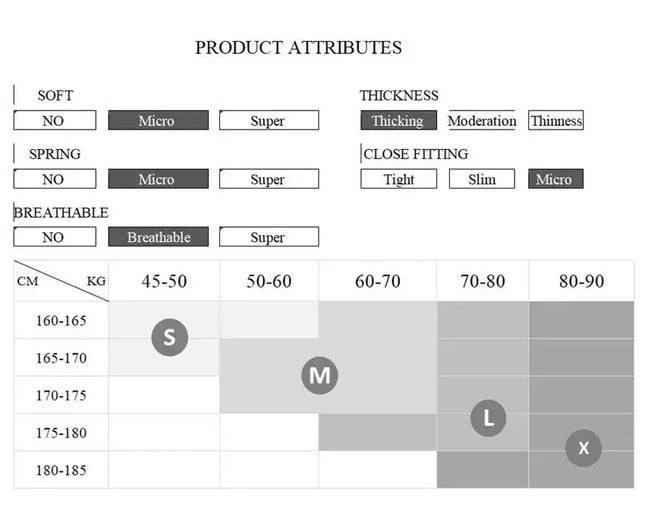
Task: Click the 45-50 KG column header
Action: point(164,281)
